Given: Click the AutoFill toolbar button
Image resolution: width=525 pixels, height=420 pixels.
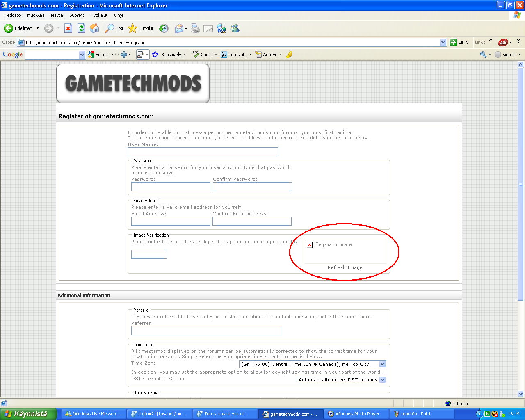Looking at the screenshot, I should (266, 55).
